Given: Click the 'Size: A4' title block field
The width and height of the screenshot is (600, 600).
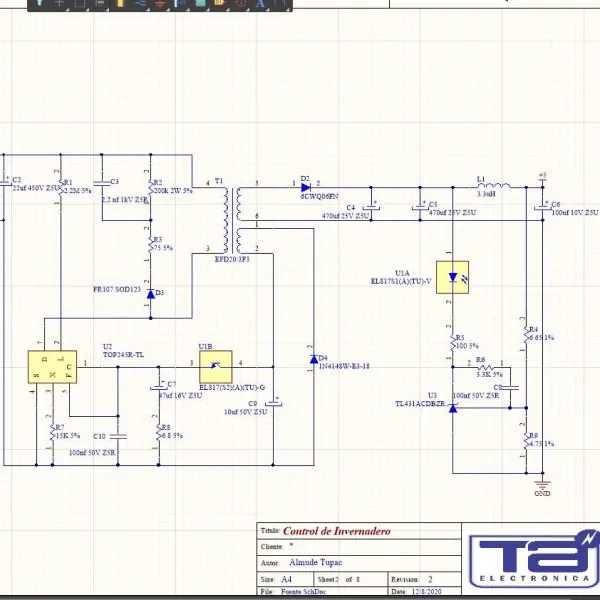Looking at the screenshot, I should 285,579.
